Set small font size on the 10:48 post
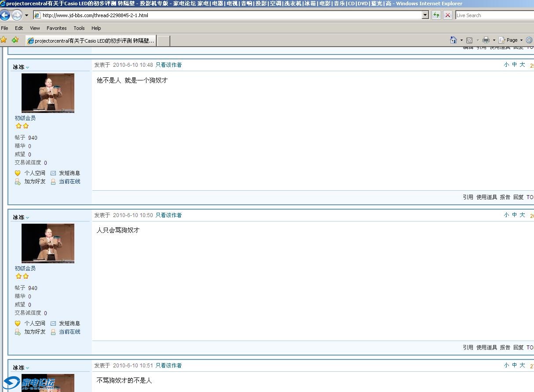The width and height of the screenshot is (534, 392). [506, 65]
